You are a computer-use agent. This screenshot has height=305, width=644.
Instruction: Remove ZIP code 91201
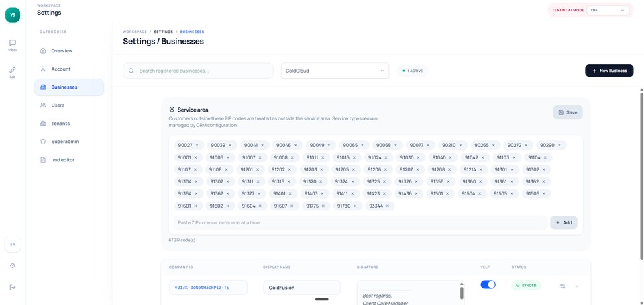[x=258, y=169]
